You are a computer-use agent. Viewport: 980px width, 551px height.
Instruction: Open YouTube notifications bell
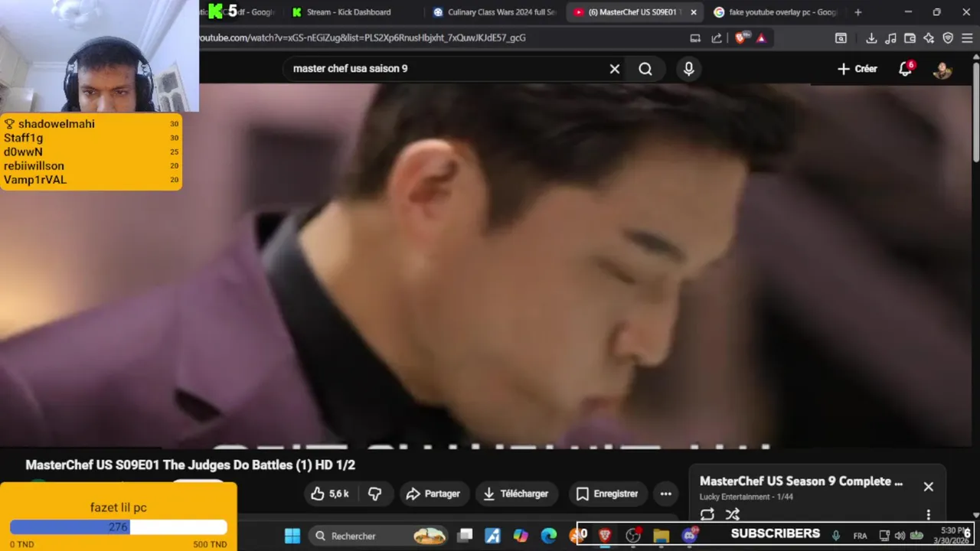[x=906, y=68]
